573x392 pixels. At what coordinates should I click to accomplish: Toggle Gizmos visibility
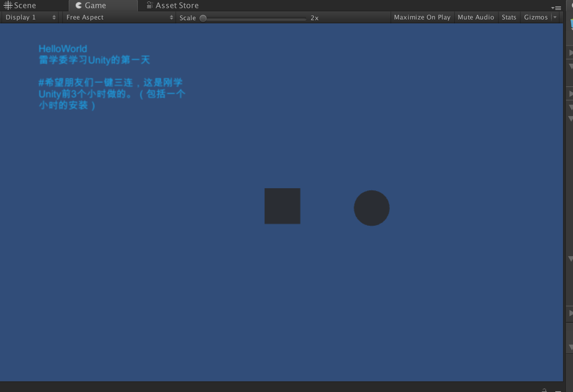[536, 17]
